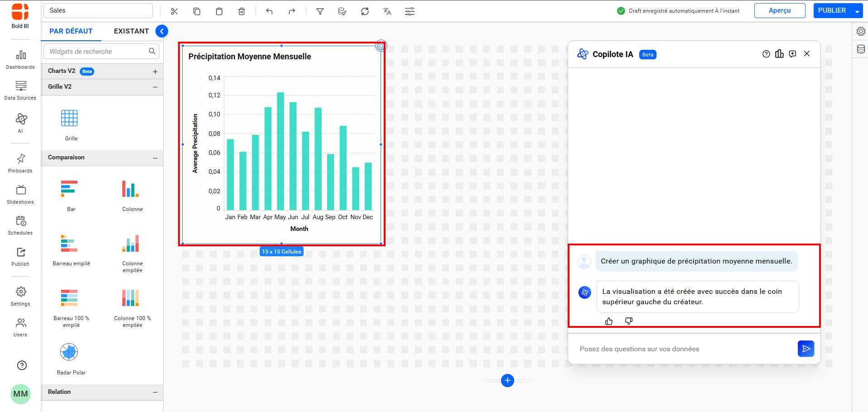Open the filter funnel icon in toolbar
868x412 pixels.
point(320,11)
